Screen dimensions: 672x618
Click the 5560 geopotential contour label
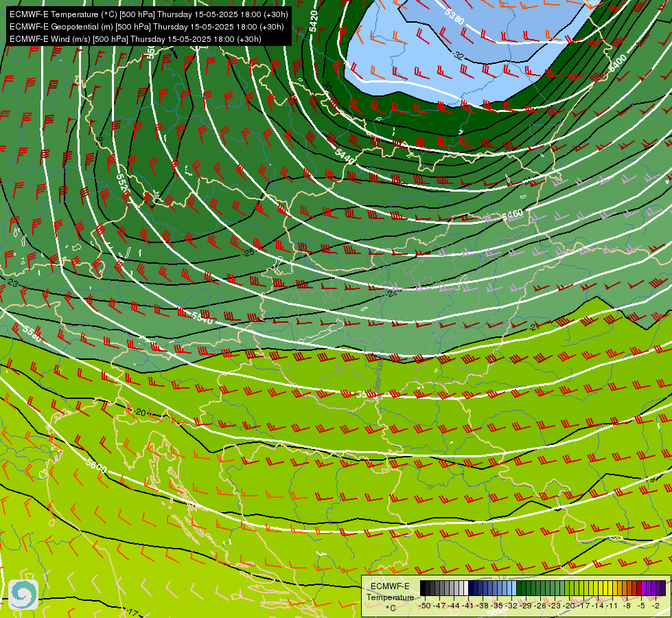(x=32, y=333)
